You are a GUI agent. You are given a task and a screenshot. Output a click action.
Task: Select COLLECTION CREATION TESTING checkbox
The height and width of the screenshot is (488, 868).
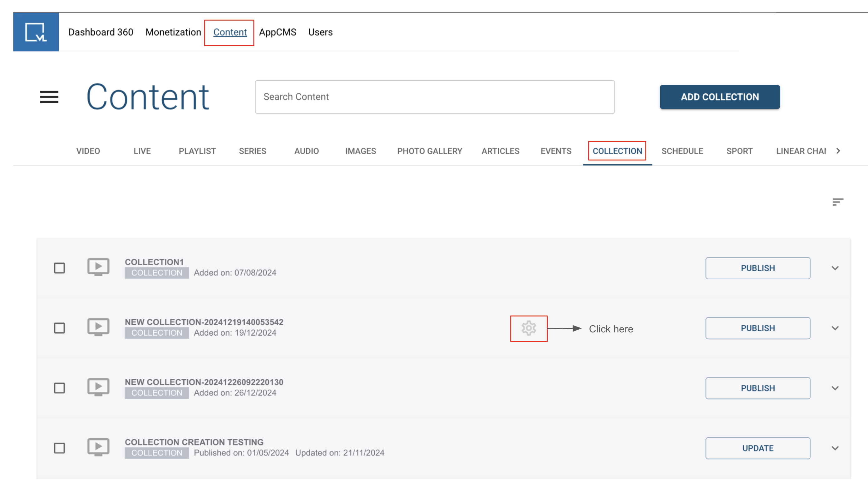coord(59,448)
